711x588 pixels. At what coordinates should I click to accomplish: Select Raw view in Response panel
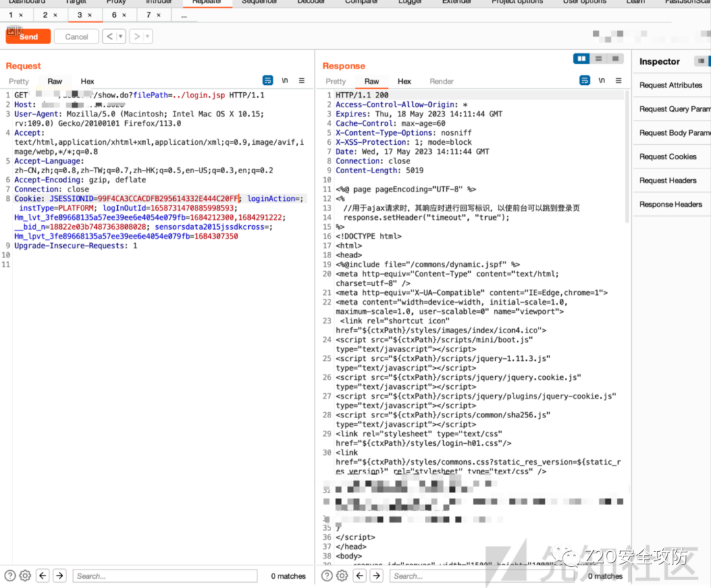372,81
